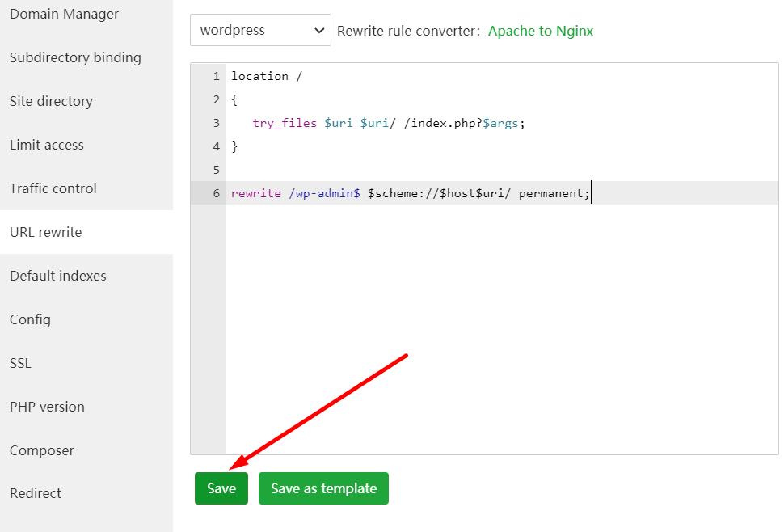Switch to Traffic control section
The width and height of the screenshot is (784, 532).
[x=53, y=188]
